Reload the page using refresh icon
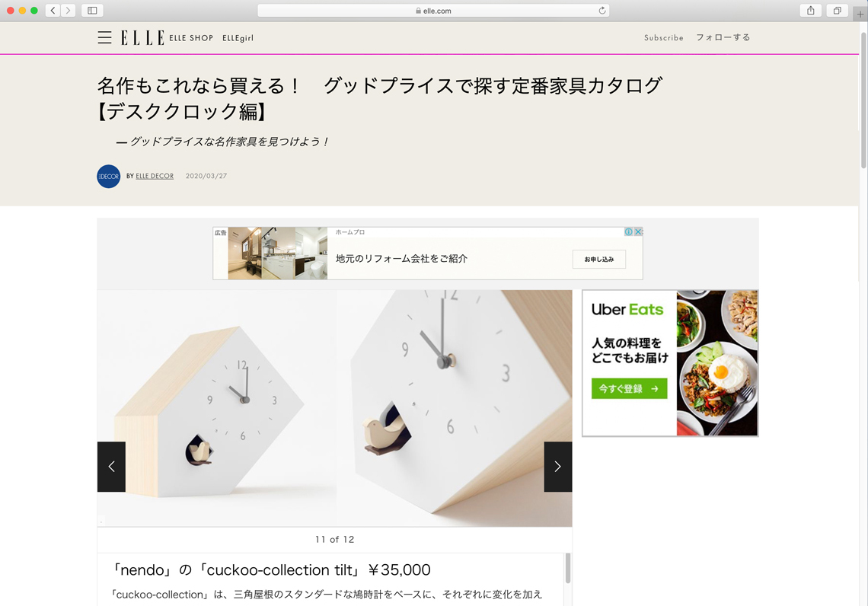The width and height of the screenshot is (868, 606). point(602,11)
